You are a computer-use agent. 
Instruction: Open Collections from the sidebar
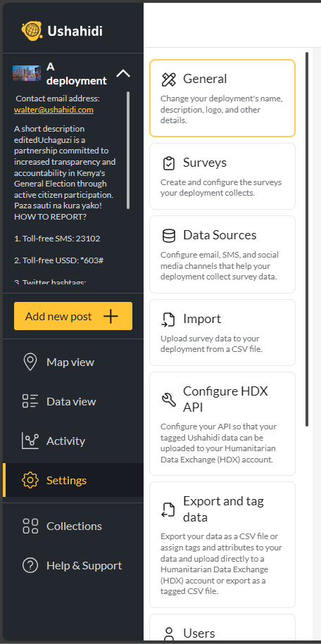coord(73,526)
